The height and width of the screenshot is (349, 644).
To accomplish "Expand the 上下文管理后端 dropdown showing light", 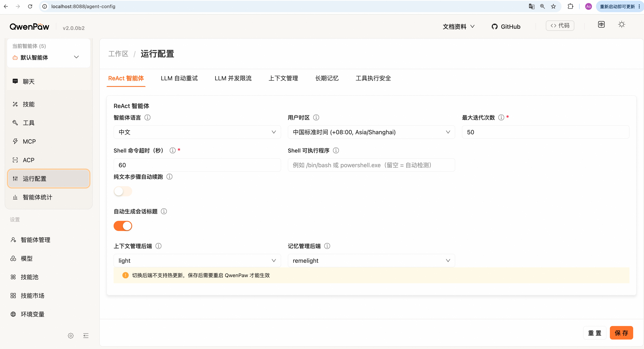I will (197, 261).
